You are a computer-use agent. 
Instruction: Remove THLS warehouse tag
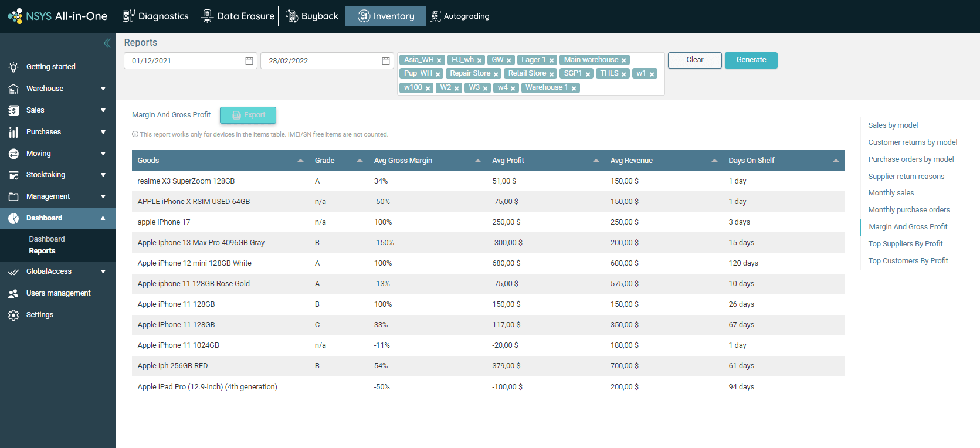click(624, 74)
